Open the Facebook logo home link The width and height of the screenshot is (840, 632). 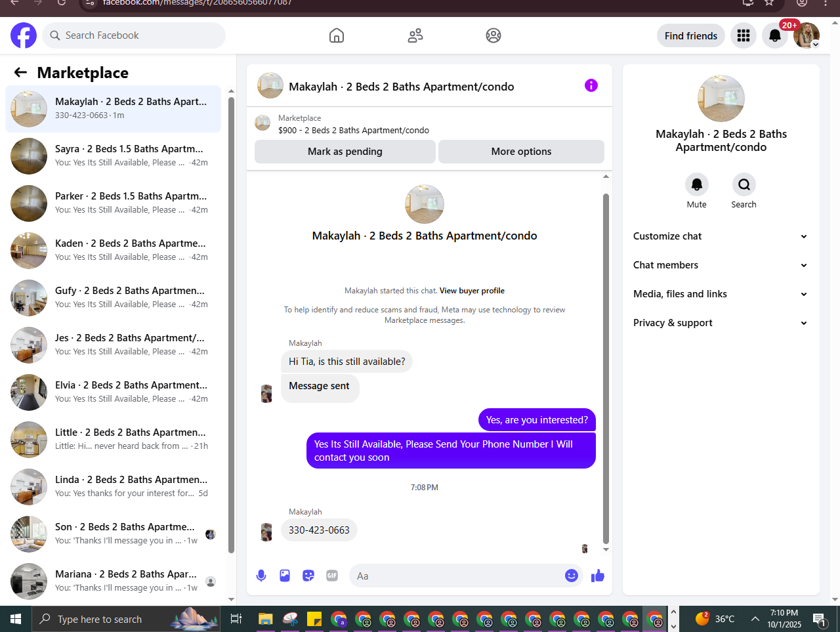[x=24, y=35]
